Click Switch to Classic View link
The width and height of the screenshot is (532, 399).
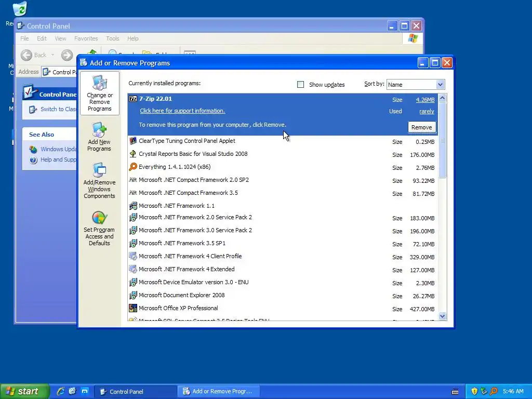(58, 109)
